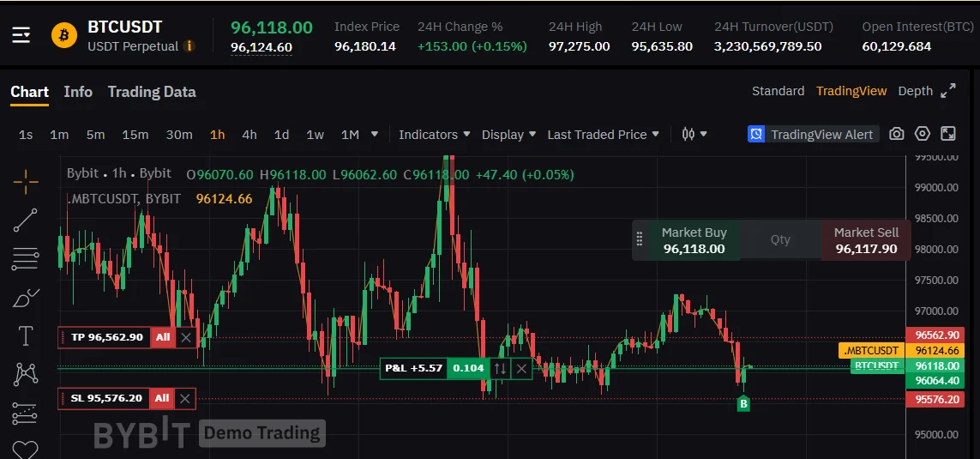Open the hamburger menu
Image resolution: width=980 pixels, height=459 pixels.
[21, 35]
